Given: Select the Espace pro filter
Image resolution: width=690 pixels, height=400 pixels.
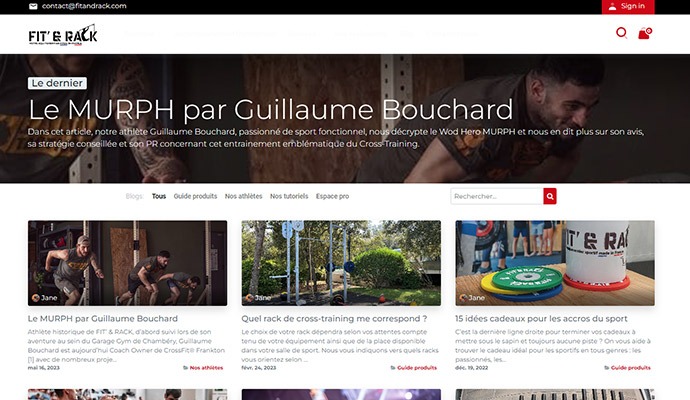Looking at the screenshot, I should tap(332, 196).
